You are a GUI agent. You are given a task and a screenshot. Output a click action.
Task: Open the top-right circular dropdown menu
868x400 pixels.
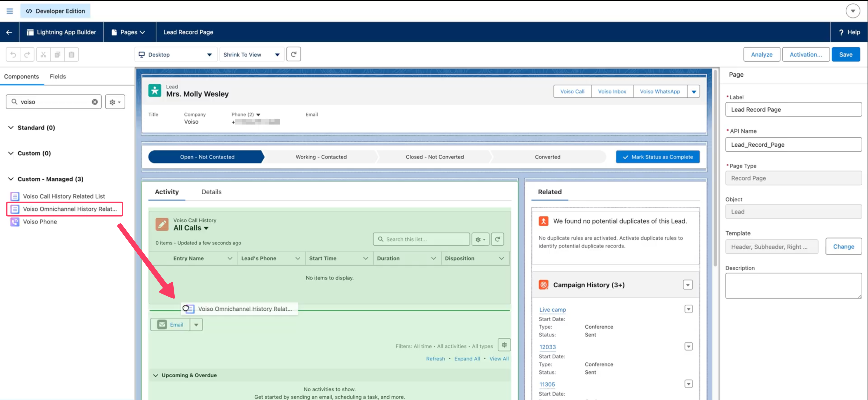point(852,11)
